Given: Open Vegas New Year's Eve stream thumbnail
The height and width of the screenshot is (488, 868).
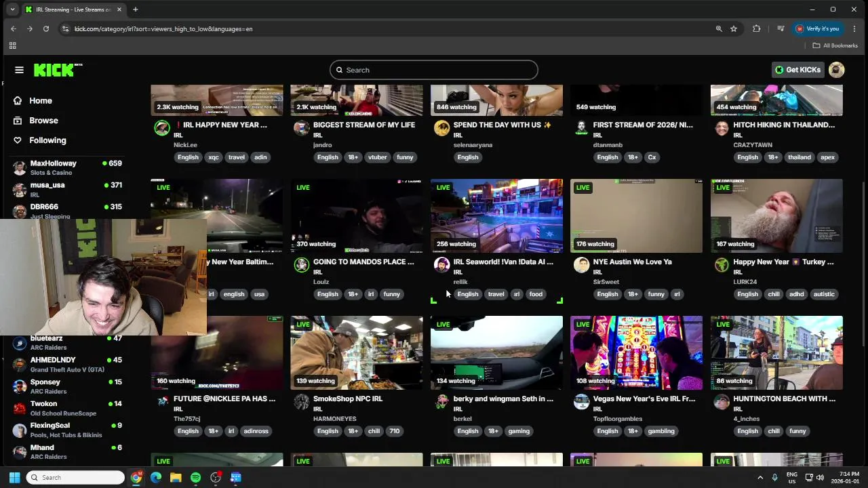Looking at the screenshot, I should point(636,352).
